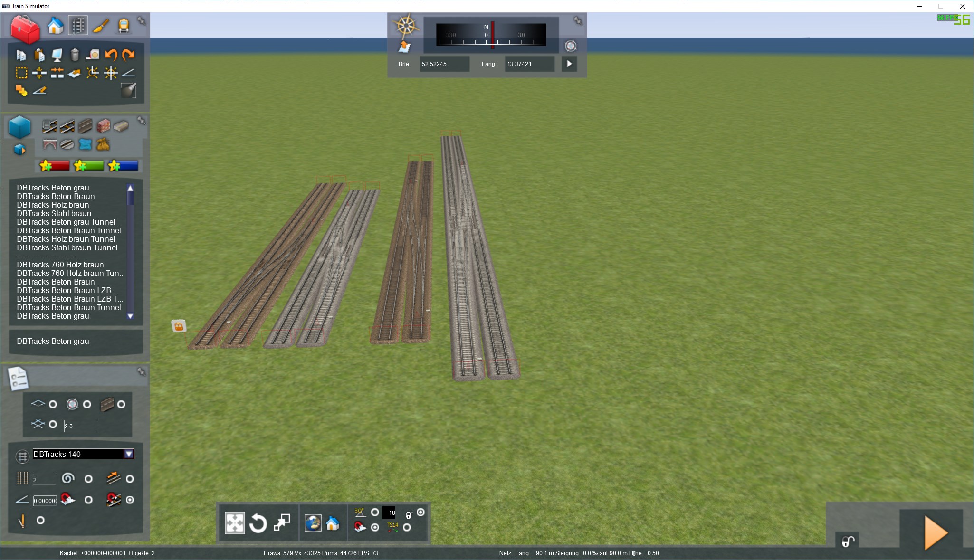Enable the TS14 curve option toggle
The image size is (974, 560).
point(407,527)
